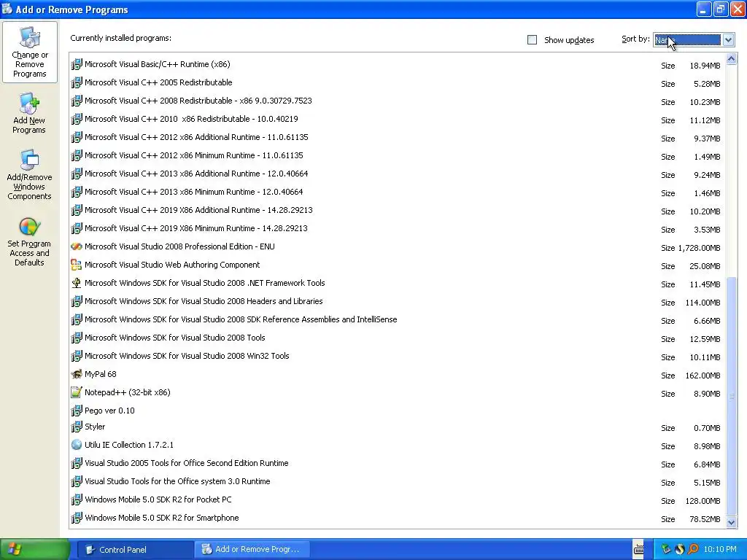Select Windows SDK Visual Studio 2008 Win32 Tools
The height and width of the screenshot is (560, 747).
pos(398,356)
